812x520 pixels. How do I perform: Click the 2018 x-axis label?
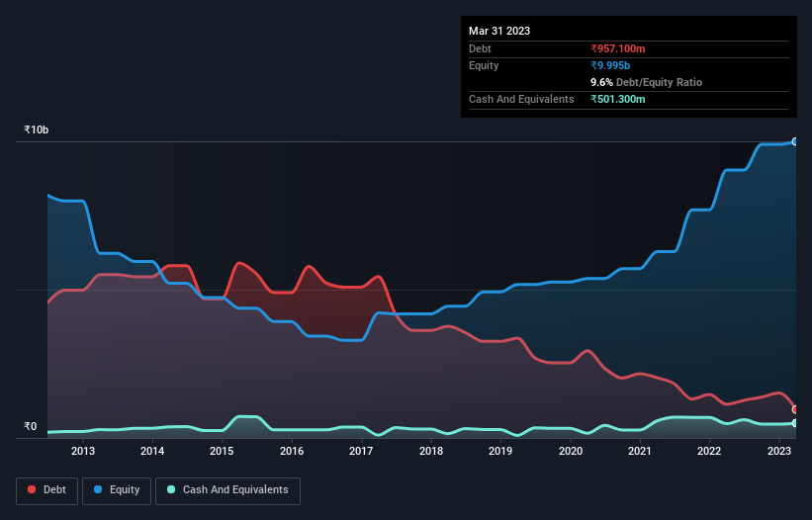pyautogui.click(x=431, y=451)
